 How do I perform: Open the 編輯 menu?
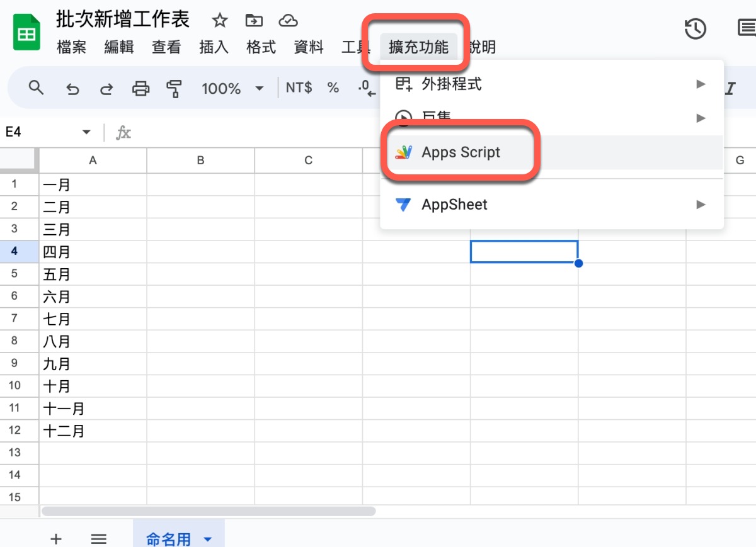point(119,47)
